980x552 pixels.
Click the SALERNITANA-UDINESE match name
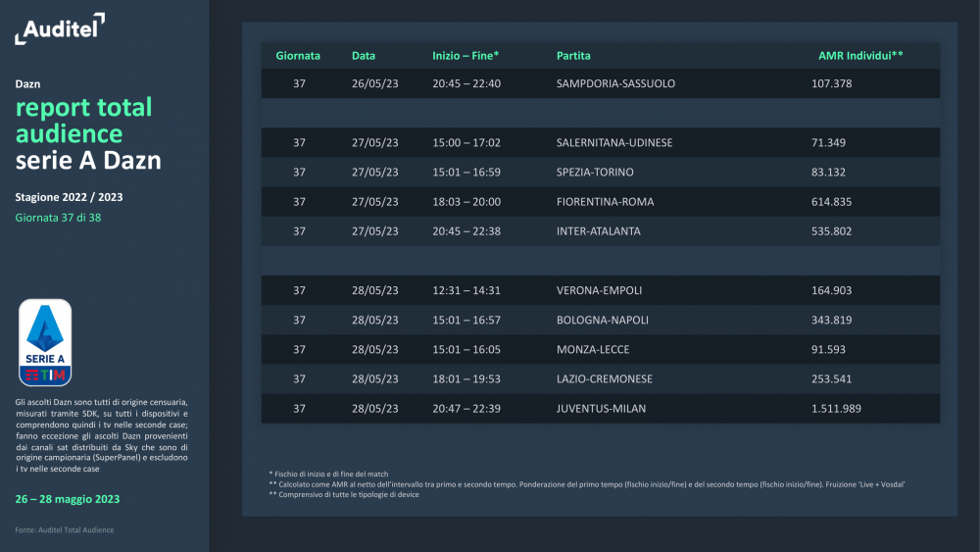[614, 142]
